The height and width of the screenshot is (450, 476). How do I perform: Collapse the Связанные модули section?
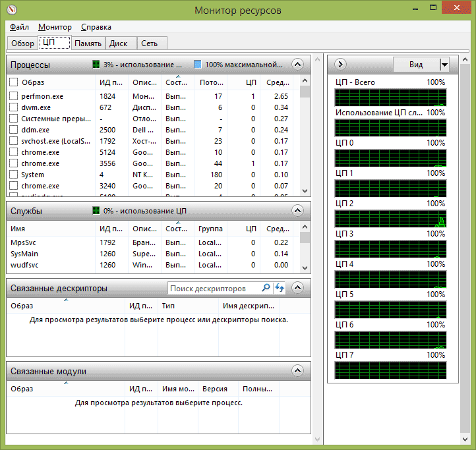297,371
